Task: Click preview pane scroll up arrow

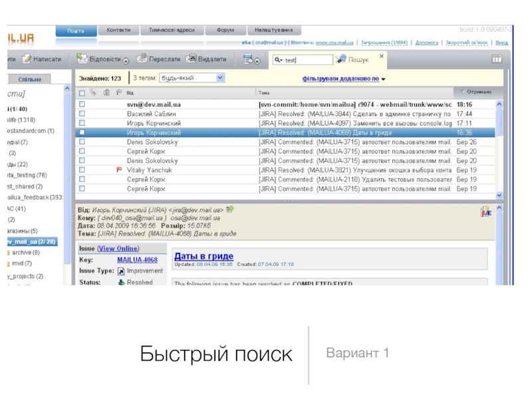Action: [499, 207]
